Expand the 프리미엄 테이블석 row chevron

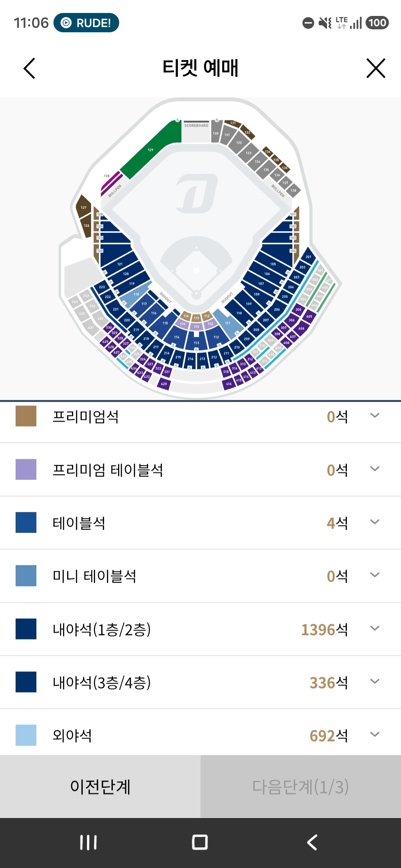(x=375, y=469)
